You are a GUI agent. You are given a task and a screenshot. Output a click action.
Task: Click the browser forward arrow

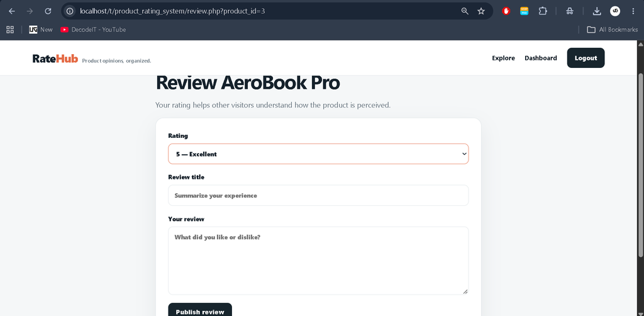pos(30,11)
